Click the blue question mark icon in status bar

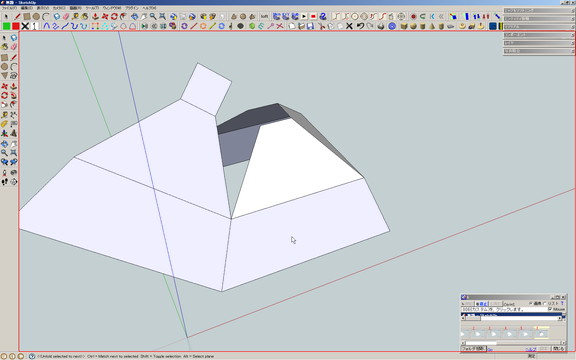tap(32, 356)
